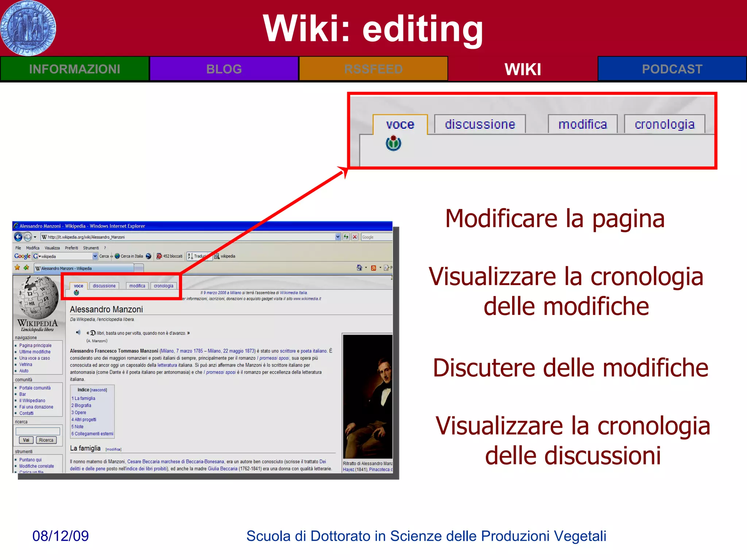Click the Fai una donazione link
This screenshot has height=560, width=747.
tap(36, 407)
